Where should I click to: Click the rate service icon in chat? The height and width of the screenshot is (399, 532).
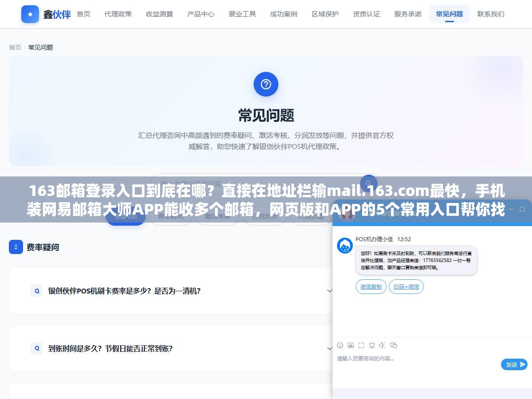(372, 345)
